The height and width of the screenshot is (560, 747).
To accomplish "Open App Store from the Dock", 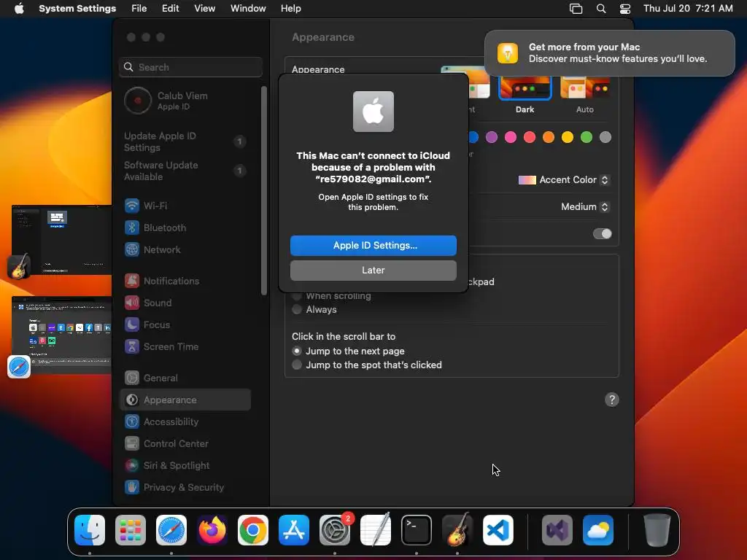I will pyautogui.click(x=294, y=530).
